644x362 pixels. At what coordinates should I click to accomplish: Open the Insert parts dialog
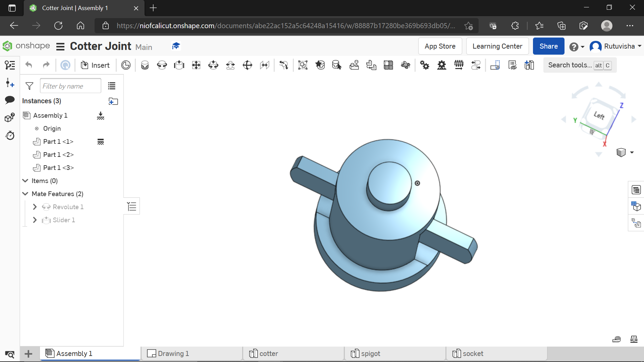click(x=96, y=65)
